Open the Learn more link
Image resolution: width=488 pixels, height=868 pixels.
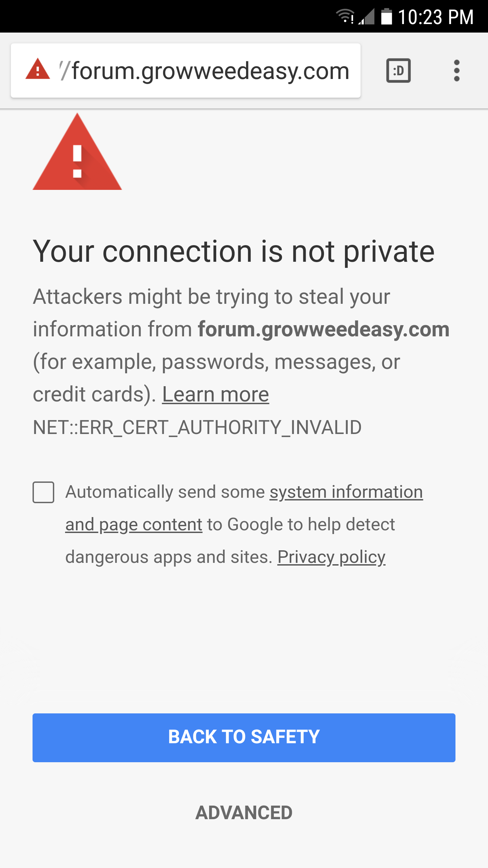(x=216, y=395)
